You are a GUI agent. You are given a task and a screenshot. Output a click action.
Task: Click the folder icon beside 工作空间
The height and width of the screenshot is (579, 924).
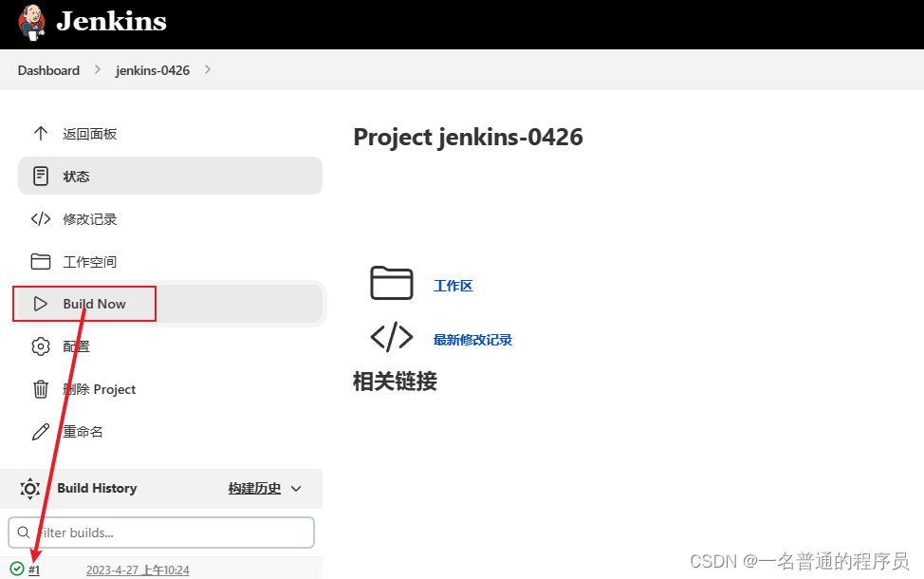tap(40, 261)
